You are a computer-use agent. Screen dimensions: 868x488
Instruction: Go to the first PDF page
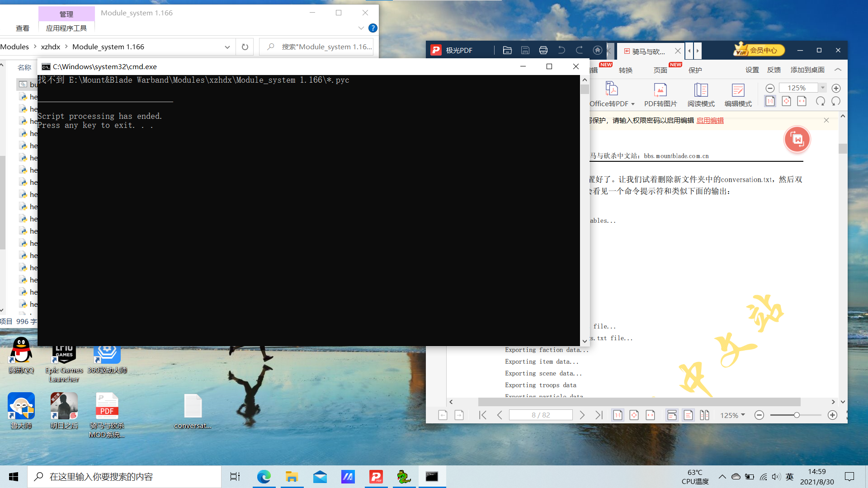click(483, 415)
